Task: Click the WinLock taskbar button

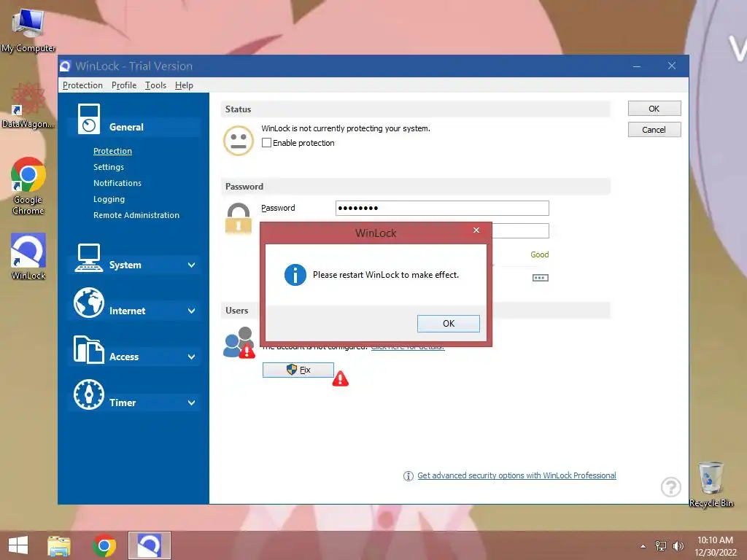Action: click(x=149, y=545)
